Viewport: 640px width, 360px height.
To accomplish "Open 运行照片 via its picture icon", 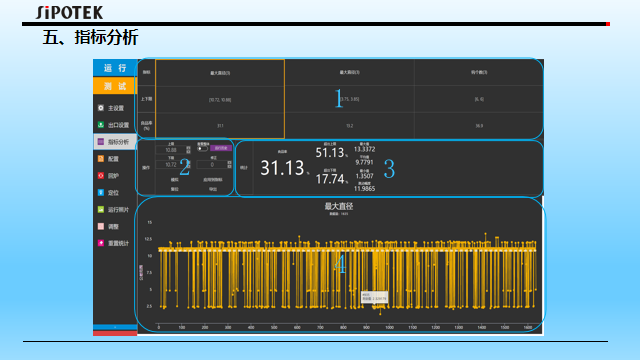I will click(x=101, y=209).
